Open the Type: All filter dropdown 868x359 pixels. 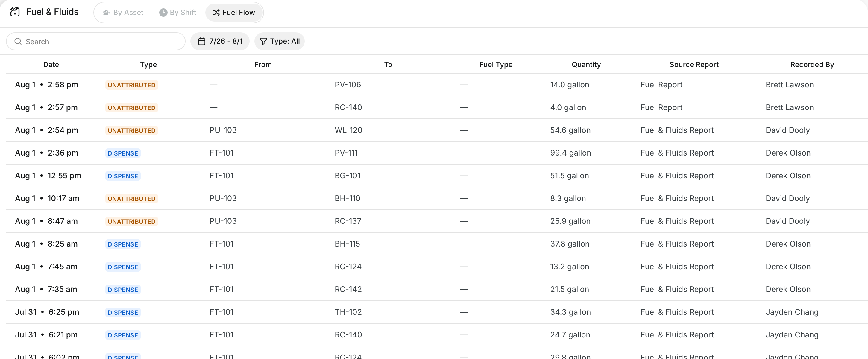coord(279,41)
